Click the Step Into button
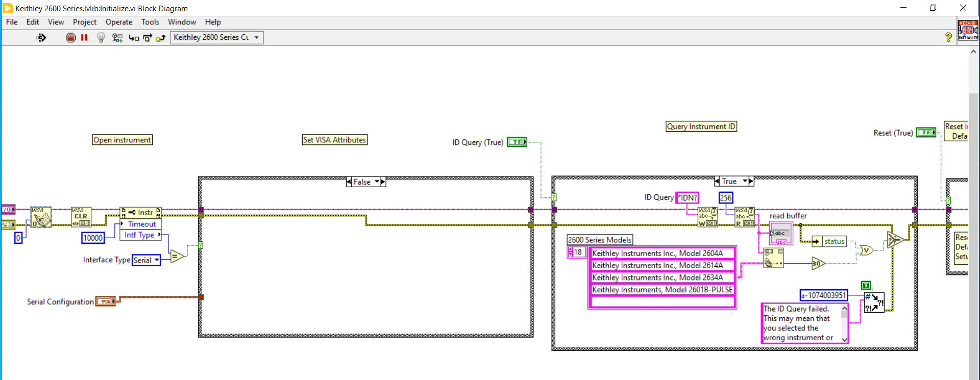The width and height of the screenshot is (980, 380). point(134,38)
